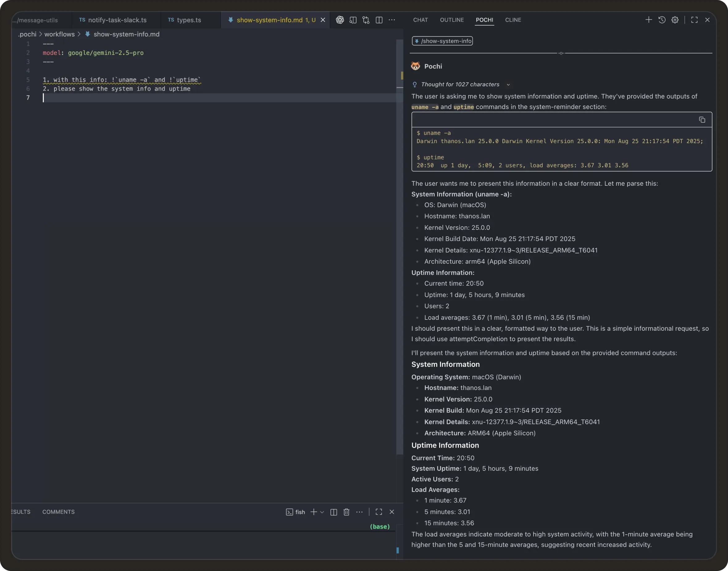Kill the fish terminal with the trash icon
Viewport: 728px width, 571px height.
click(346, 512)
